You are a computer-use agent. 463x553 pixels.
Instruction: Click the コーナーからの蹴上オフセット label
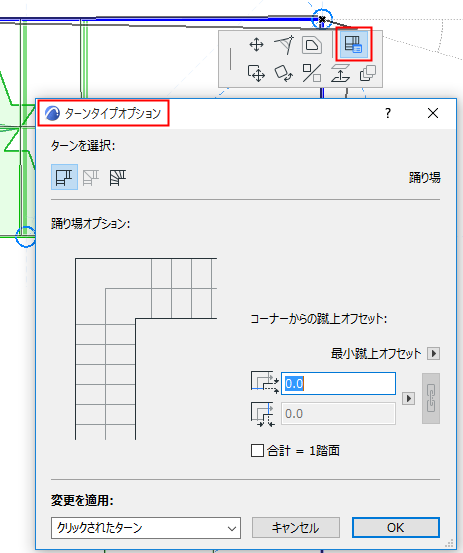coord(319,319)
